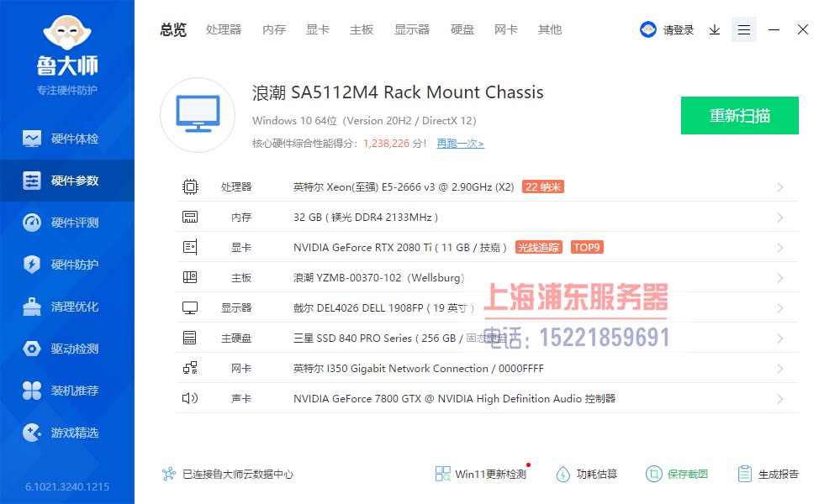This screenshot has width=824, height=504.
Task: Click the 22 纳米 badge
Action: [x=543, y=186]
